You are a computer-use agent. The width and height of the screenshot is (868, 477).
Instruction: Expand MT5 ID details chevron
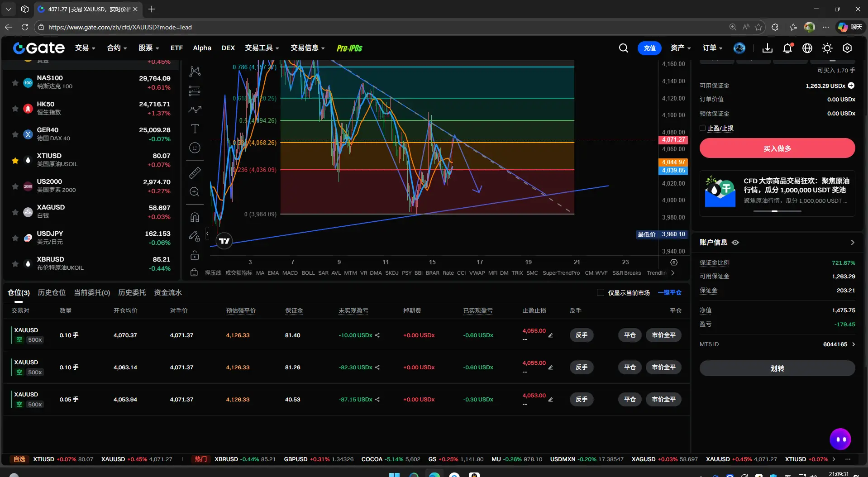click(x=854, y=344)
